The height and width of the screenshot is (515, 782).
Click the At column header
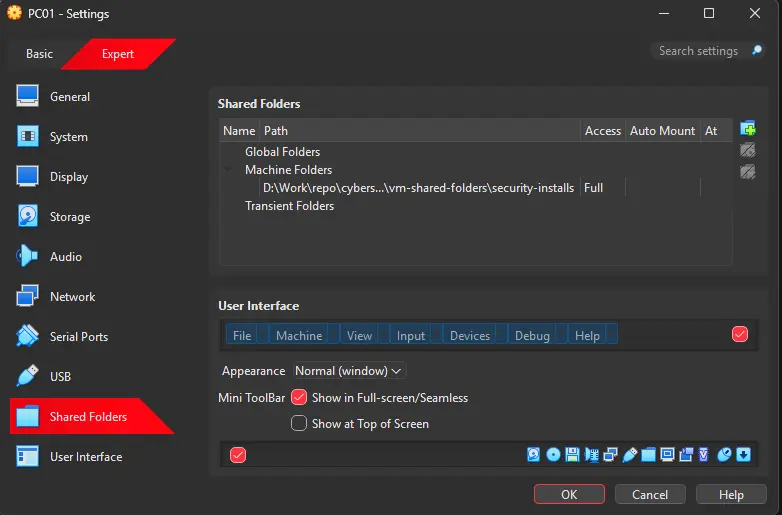tap(716, 131)
